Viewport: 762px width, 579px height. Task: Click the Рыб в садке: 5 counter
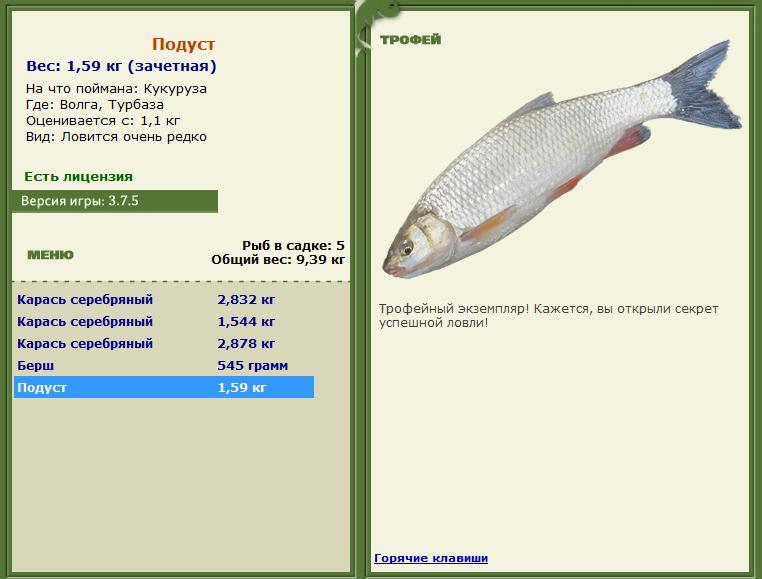coord(294,245)
